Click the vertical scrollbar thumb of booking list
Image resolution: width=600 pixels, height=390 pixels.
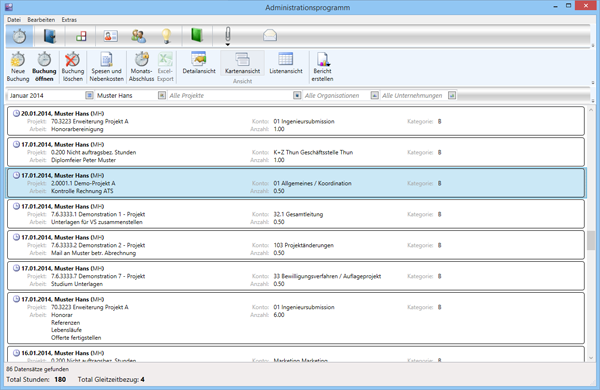click(x=591, y=240)
